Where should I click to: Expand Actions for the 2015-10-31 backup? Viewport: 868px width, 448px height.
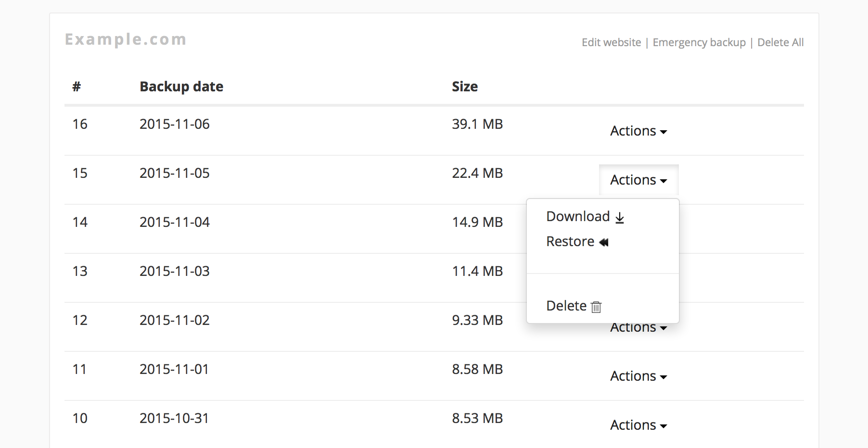(638, 425)
